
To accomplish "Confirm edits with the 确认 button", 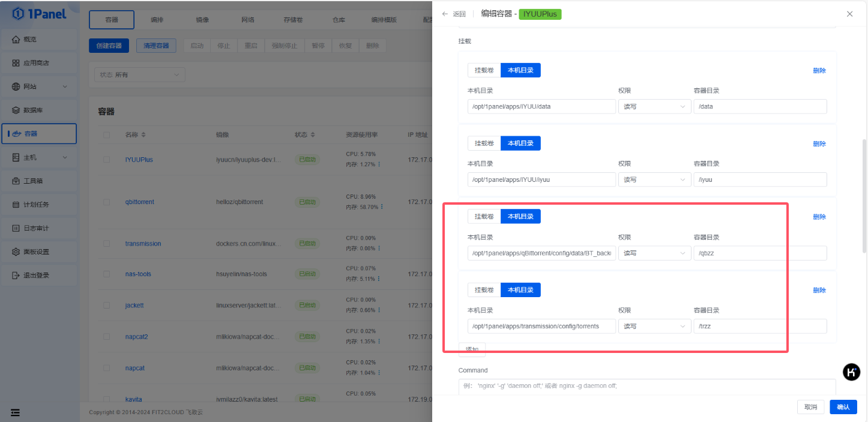I will pos(843,407).
